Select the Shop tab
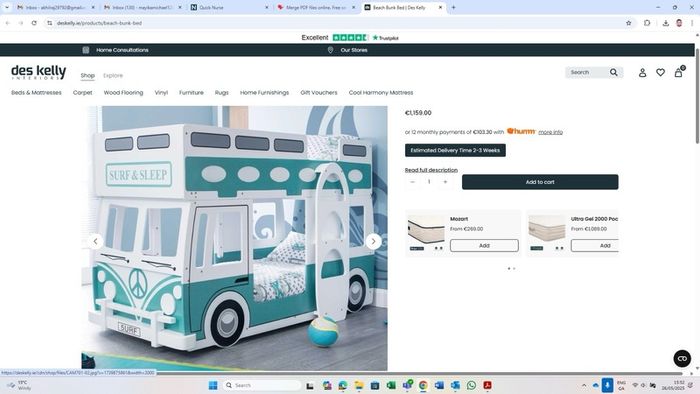Image resolution: width=700 pixels, height=394 pixels. tap(88, 75)
